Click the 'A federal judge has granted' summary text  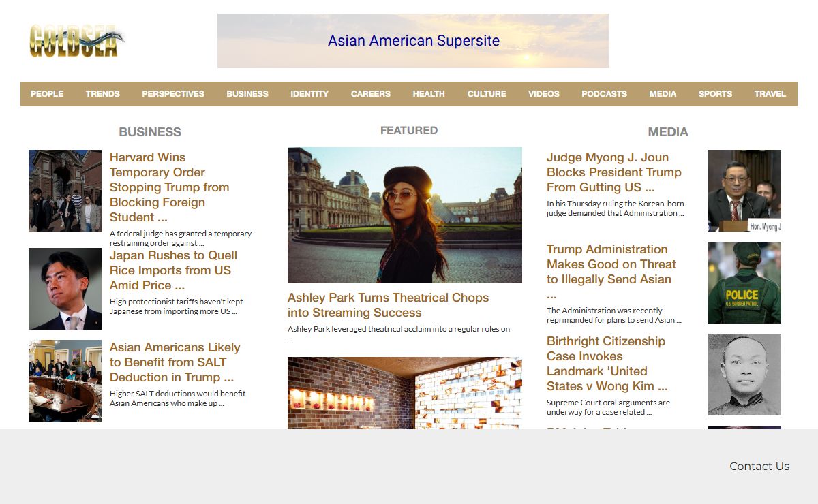coord(181,238)
